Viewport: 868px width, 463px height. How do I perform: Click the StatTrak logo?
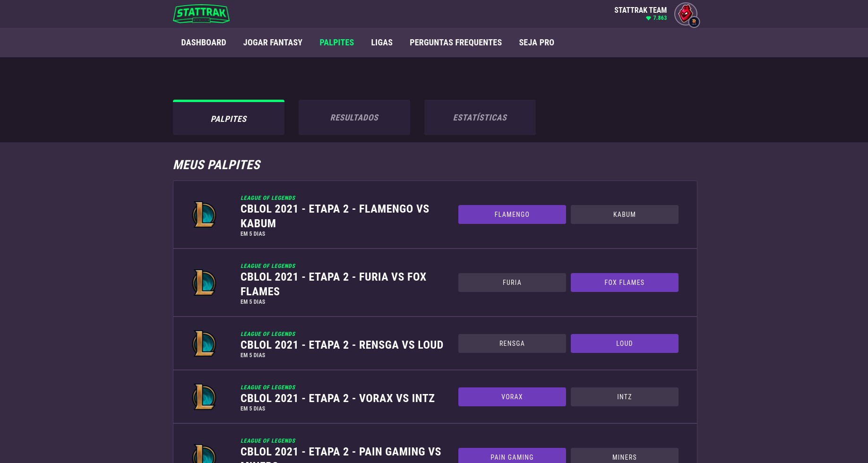point(201,14)
